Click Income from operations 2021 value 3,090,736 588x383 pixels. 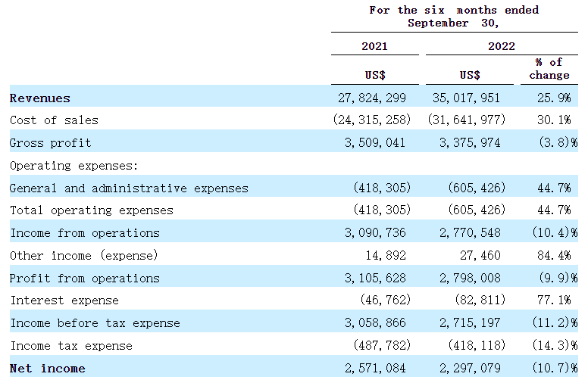374,233
